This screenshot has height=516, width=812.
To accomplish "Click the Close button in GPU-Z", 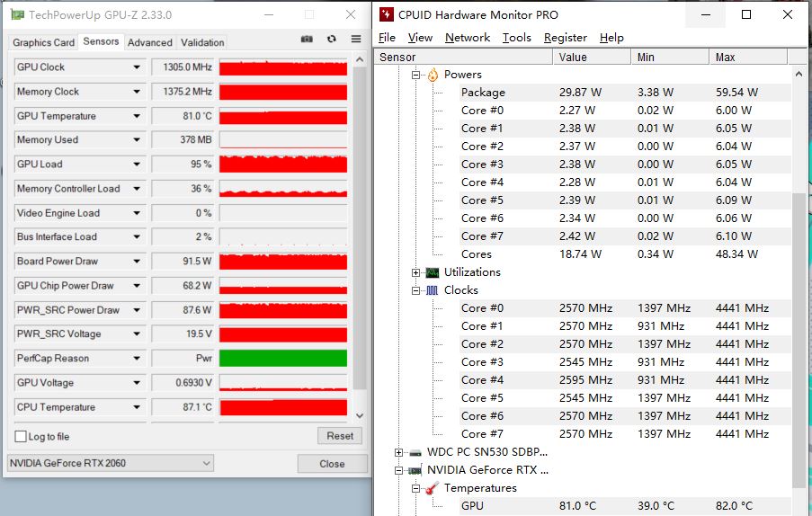I will click(332, 464).
